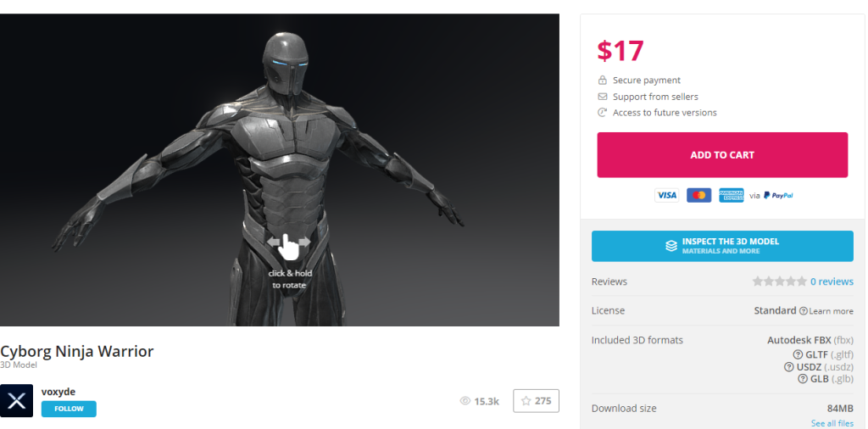Click the eye views icon
Image resolution: width=868 pixels, height=429 pixels.
click(465, 401)
